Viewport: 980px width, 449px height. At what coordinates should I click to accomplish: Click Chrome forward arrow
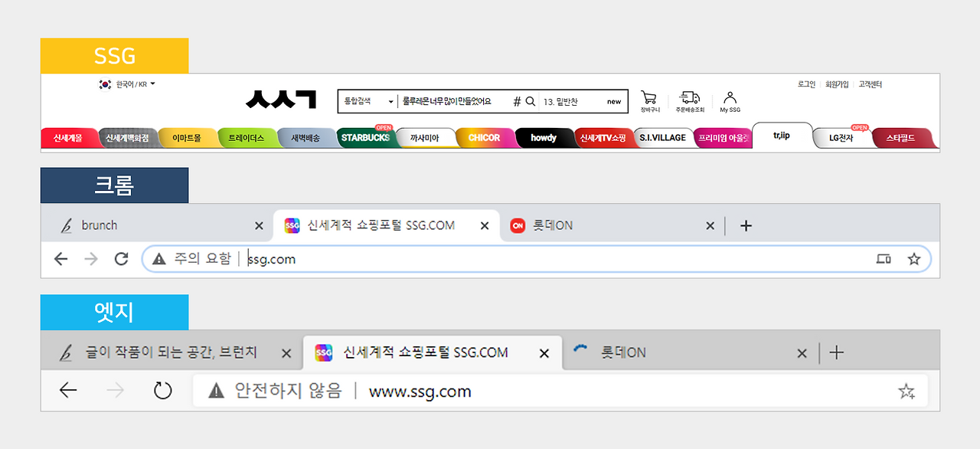coord(91,259)
